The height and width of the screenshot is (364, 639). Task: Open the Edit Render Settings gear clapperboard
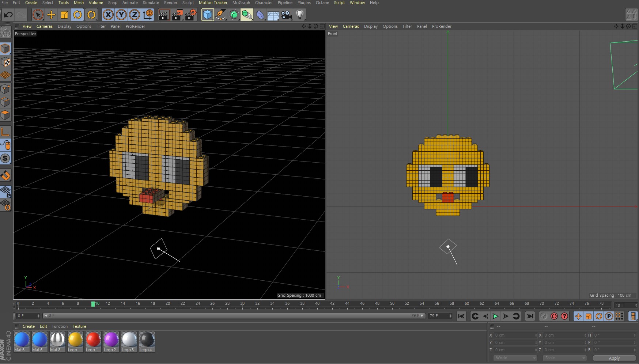pyautogui.click(x=190, y=15)
